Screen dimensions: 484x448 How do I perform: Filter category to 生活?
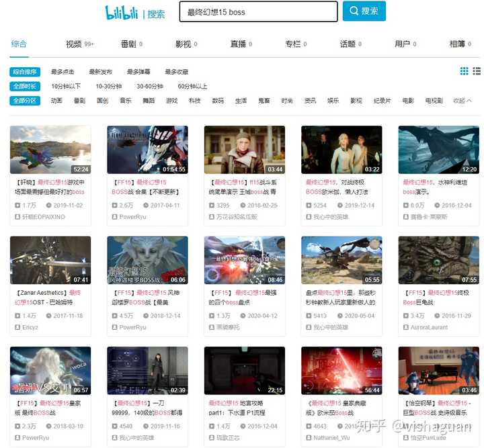(x=241, y=101)
